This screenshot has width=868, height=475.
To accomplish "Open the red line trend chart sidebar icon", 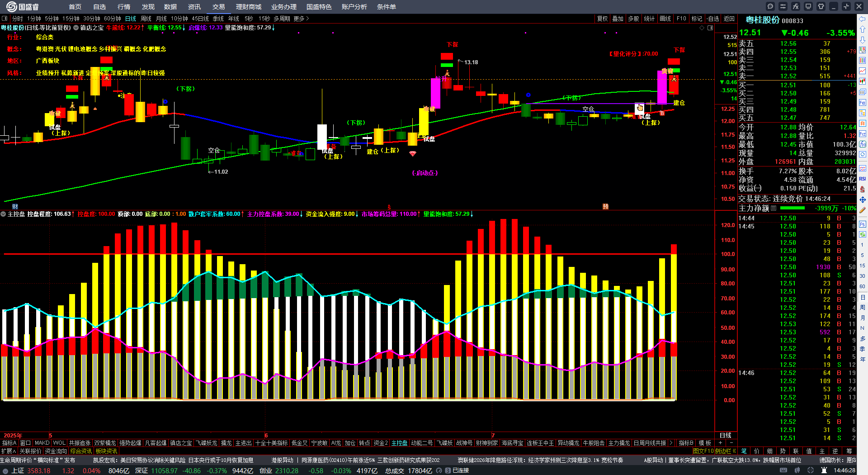I will click(x=863, y=71).
